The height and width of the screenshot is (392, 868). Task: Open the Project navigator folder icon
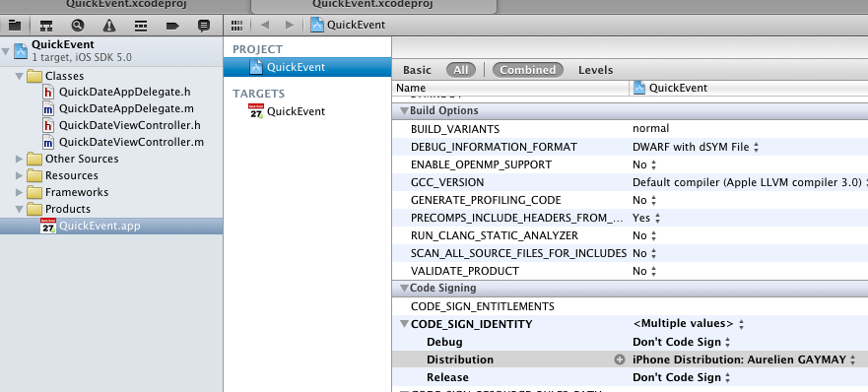coord(15,25)
